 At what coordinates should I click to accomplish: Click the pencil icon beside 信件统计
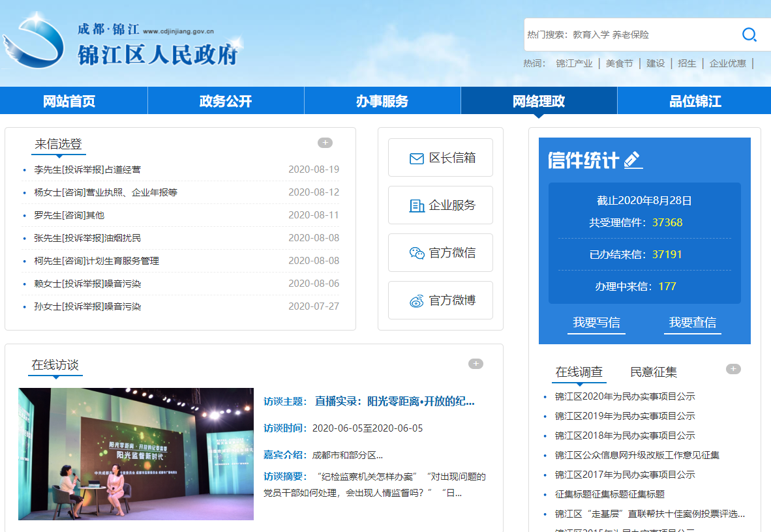[633, 160]
